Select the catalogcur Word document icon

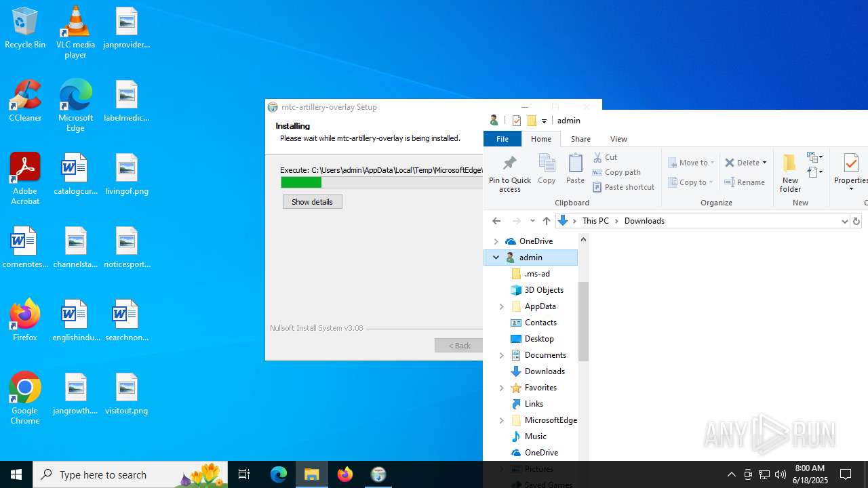coord(75,175)
